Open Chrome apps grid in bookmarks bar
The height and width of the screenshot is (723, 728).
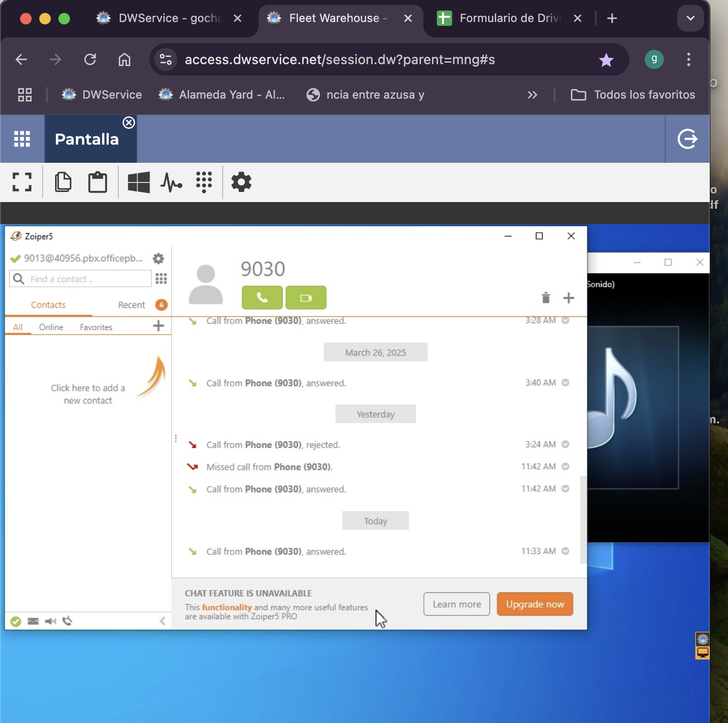(25, 95)
